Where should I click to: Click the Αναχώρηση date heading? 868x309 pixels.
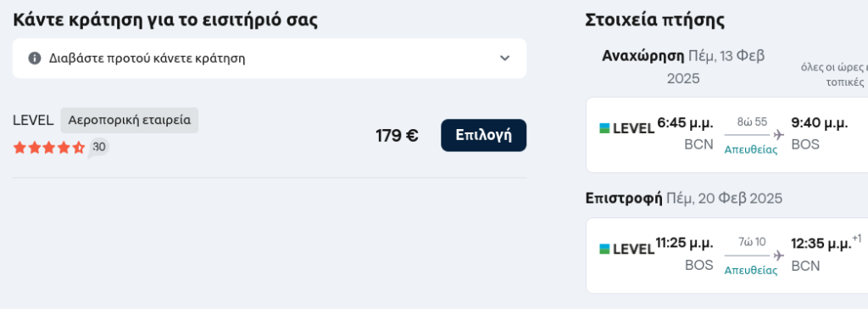(x=683, y=67)
